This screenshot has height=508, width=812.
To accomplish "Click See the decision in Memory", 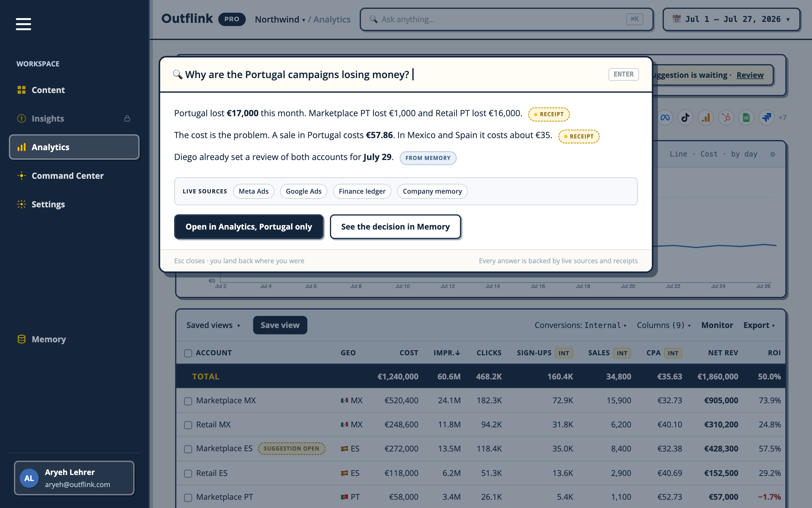I will (395, 227).
